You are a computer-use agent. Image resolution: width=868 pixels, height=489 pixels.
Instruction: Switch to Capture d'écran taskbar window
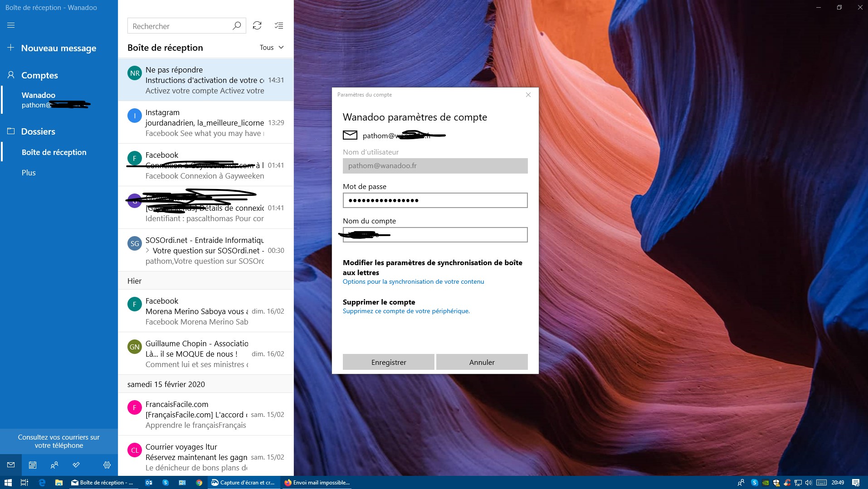[x=243, y=483]
